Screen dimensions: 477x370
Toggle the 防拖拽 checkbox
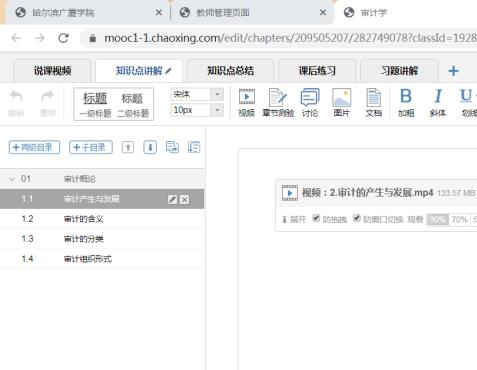(316, 218)
